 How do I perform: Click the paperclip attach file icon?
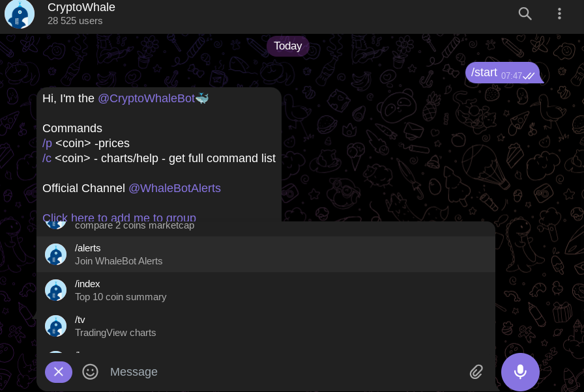(476, 372)
